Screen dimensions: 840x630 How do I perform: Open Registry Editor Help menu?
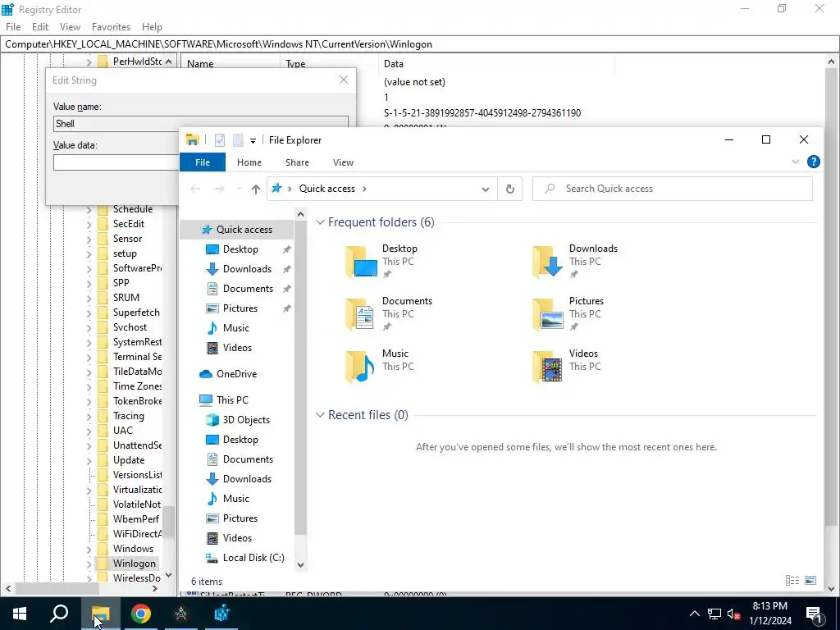tap(152, 27)
